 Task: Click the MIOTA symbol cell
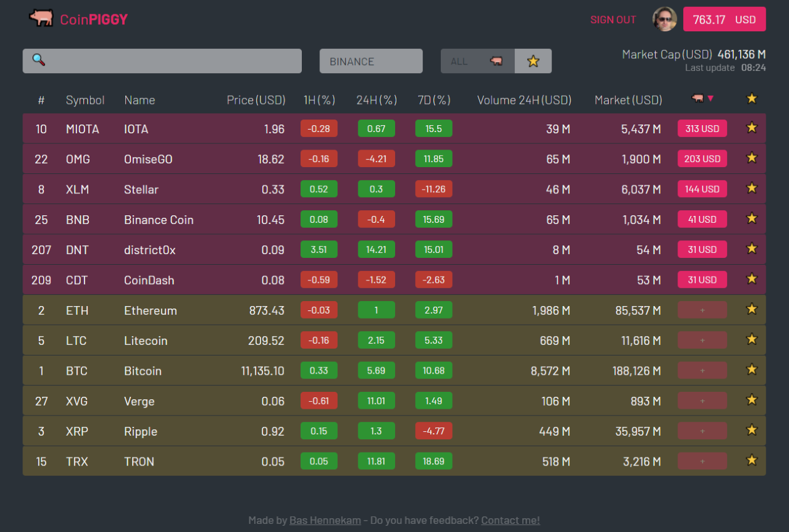(x=83, y=129)
